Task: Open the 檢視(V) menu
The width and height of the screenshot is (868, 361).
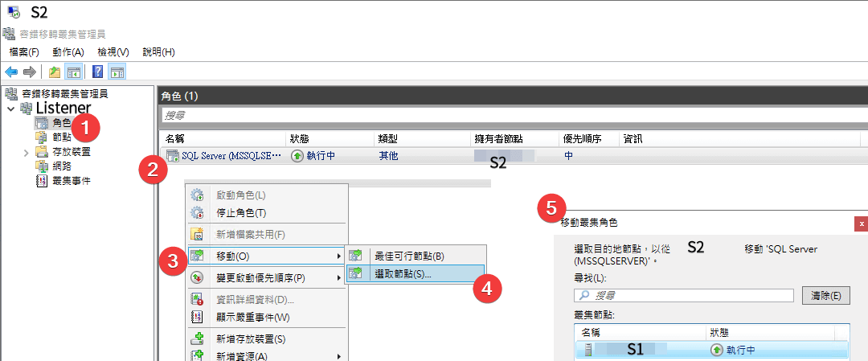Action: (x=113, y=52)
